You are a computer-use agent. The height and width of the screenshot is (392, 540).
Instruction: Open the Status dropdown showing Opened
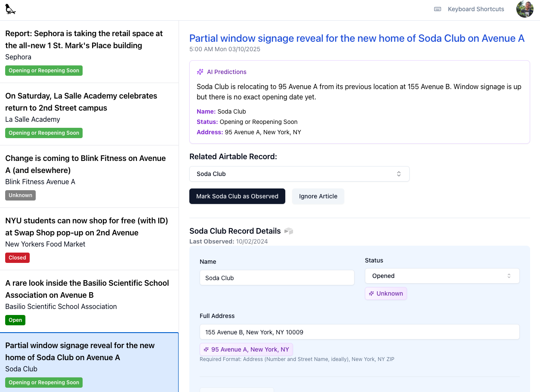(442, 276)
